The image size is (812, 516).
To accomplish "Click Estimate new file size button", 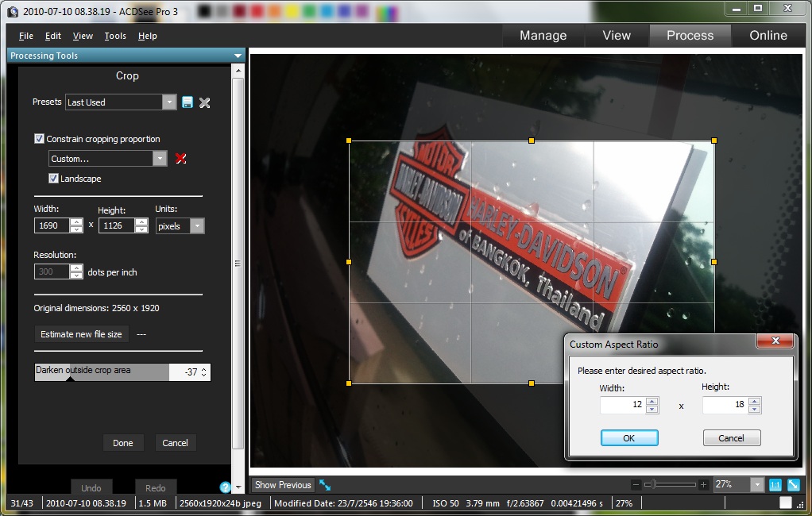I will click(81, 334).
